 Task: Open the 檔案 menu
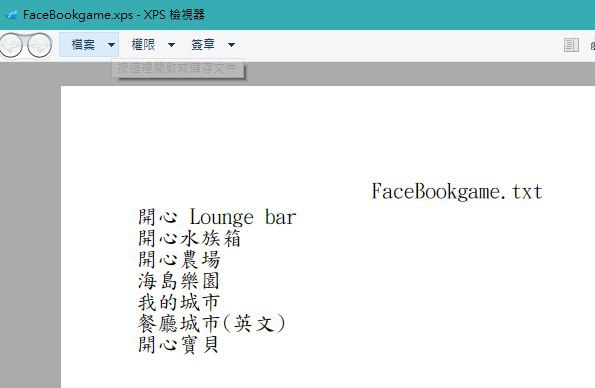point(83,45)
